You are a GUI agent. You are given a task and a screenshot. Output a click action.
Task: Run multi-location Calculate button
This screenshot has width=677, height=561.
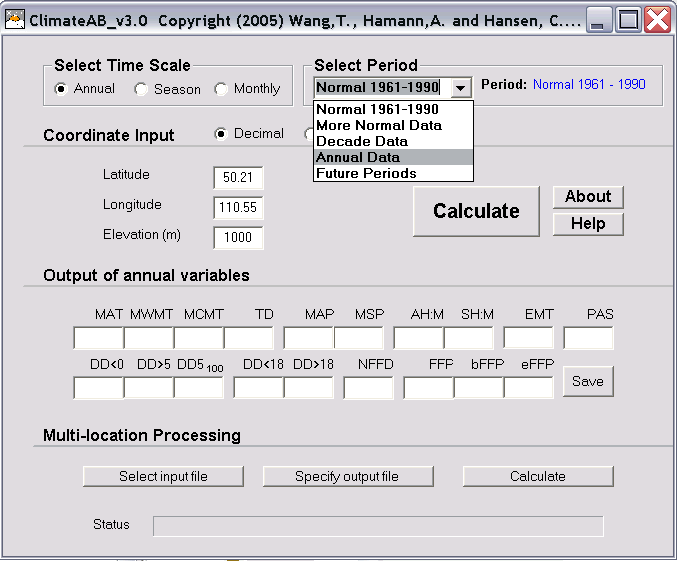click(538, 476)
